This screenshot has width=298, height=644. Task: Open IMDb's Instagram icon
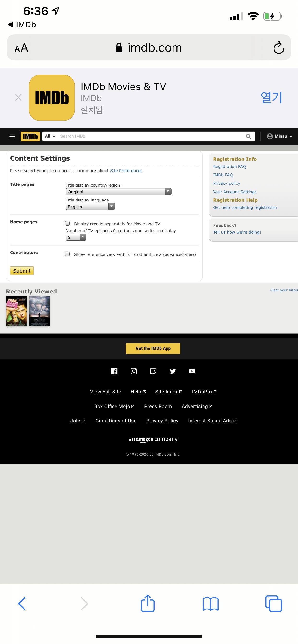(x=134, y=371)
